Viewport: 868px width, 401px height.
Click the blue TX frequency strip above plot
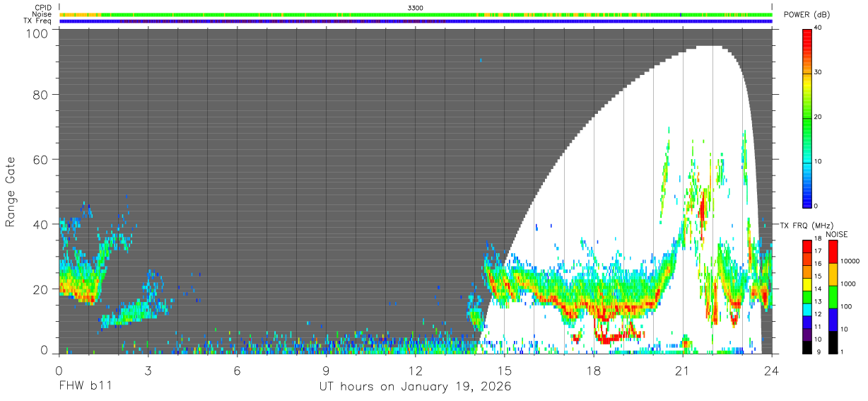[416, 21]
